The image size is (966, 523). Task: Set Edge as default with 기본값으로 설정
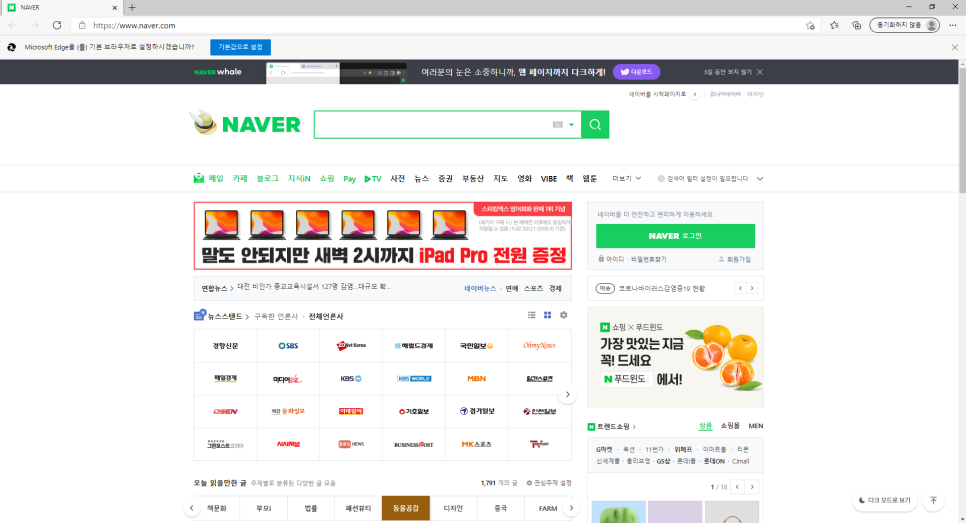pyautogui.click(x=240, y=47)
